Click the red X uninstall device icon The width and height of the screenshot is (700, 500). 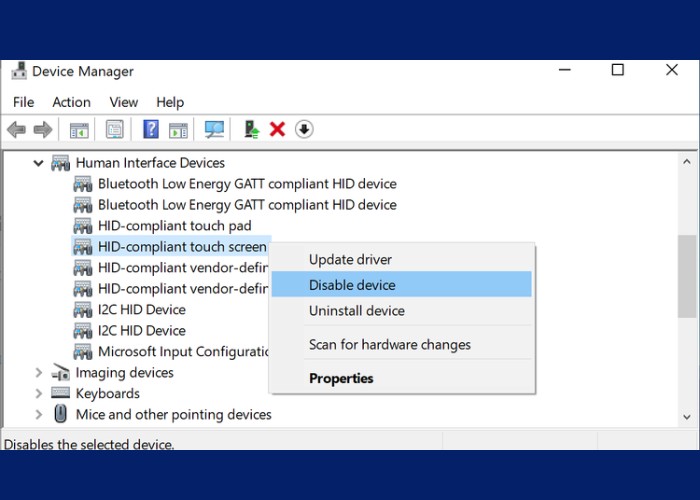pos(278,129)
